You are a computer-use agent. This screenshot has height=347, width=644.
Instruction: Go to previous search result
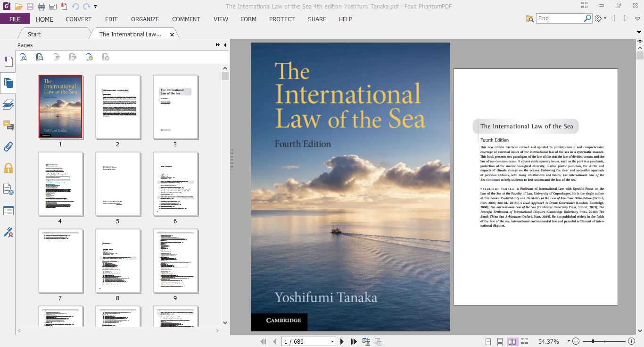tap(613, 18)
